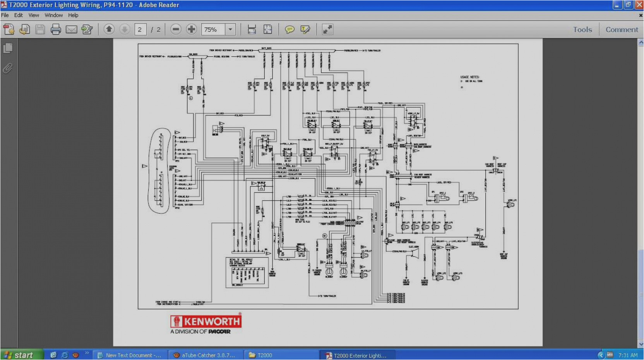Open the Comment pane

tap(622, 29)
